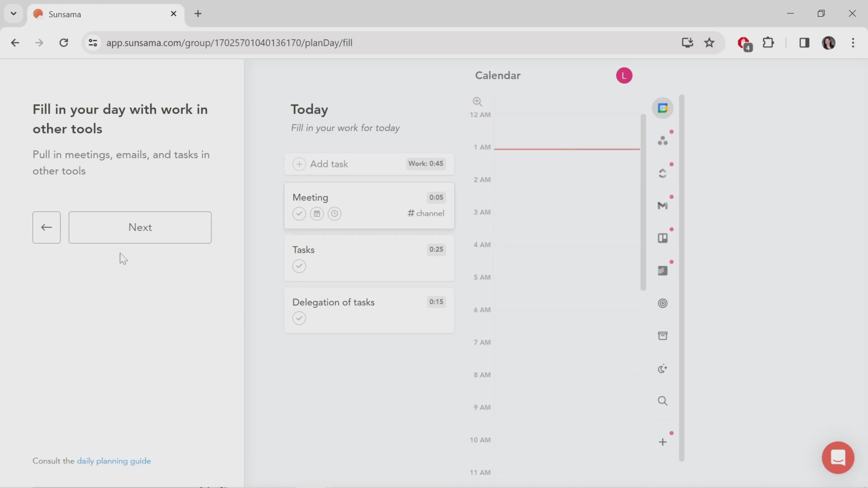This screenshot has height=488, width=868.
Task: Zoom the calendar with magnifier icon
Action: pyautogui.click(x=477, y=101)
